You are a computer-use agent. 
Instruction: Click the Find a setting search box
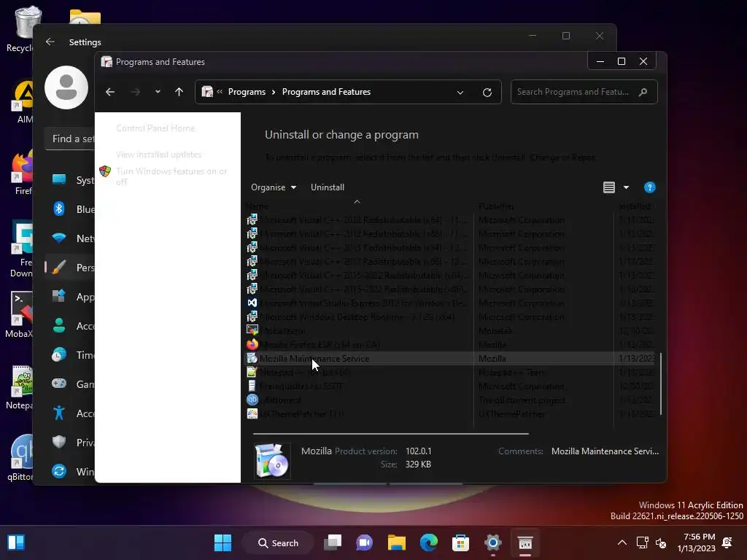69,139
